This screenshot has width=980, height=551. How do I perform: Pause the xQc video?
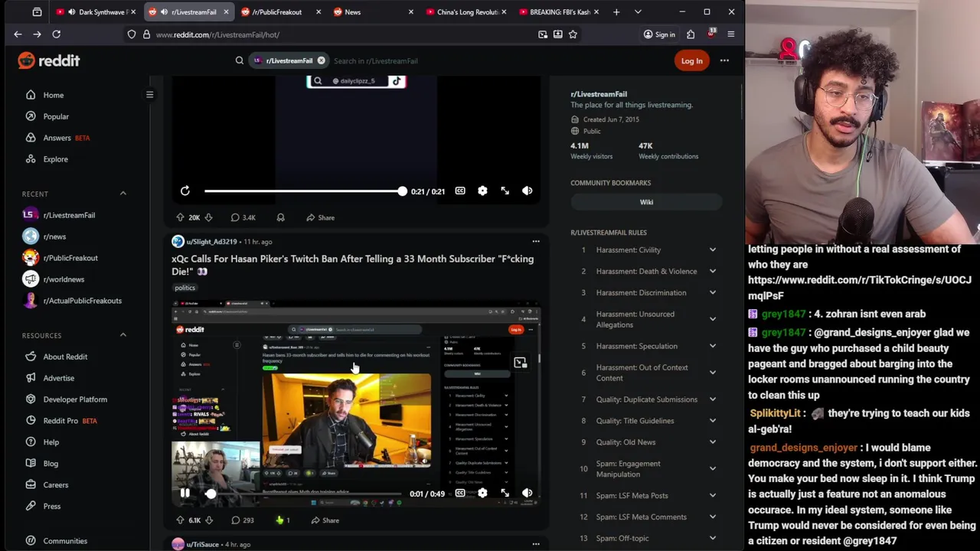coord(185,494)
